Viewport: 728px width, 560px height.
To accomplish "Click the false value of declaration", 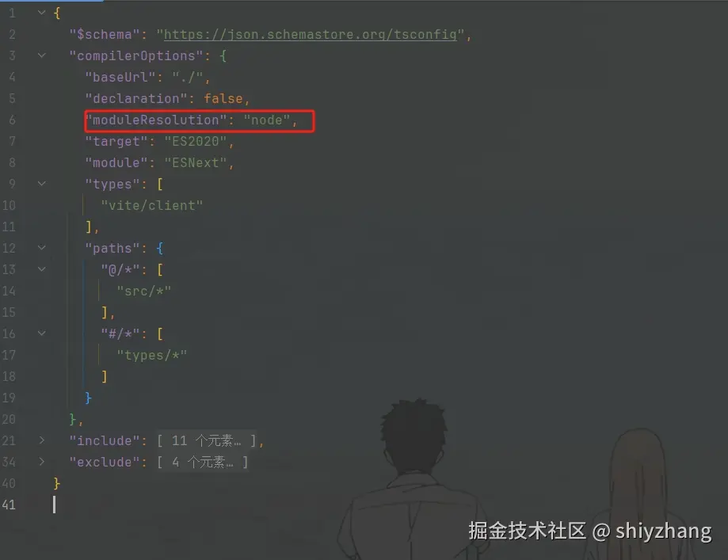I will pyautogui.click(x=223, y=99).
